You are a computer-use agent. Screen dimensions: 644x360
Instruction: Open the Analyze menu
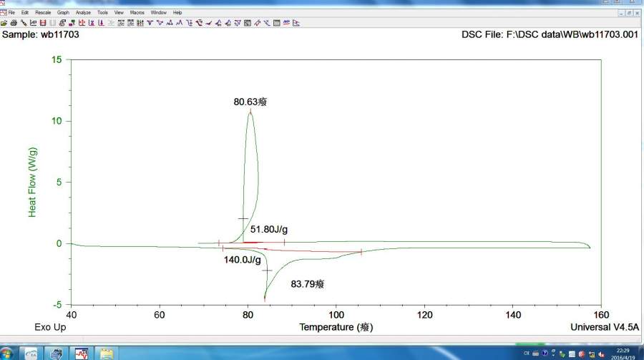pyautogui.click(x=83, y=13)
